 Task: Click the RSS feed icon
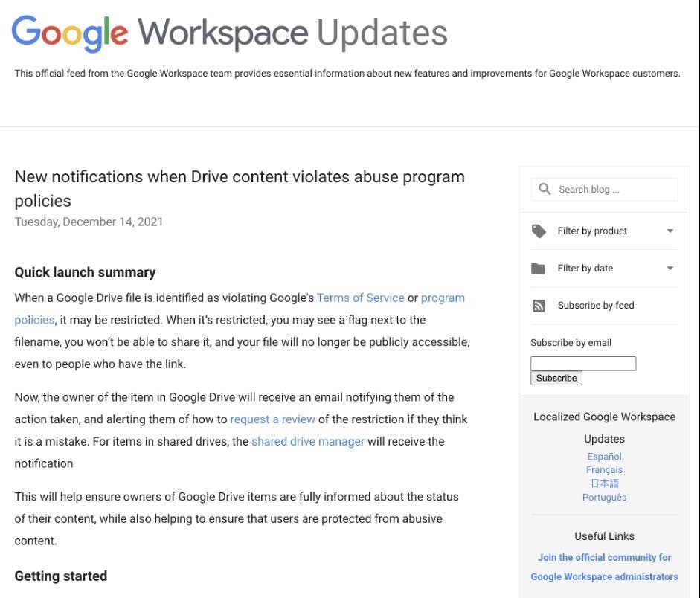pyautogui.click(x=539, y=306)
